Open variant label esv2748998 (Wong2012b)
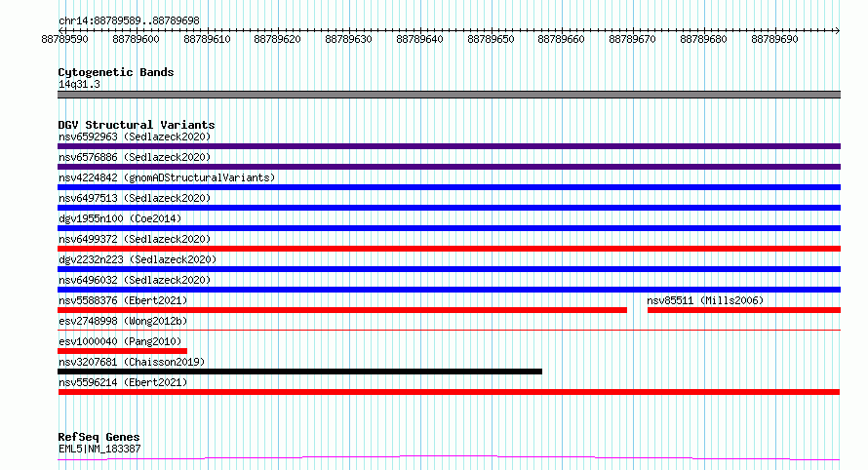The image size is (868, 470). point(123,321)
